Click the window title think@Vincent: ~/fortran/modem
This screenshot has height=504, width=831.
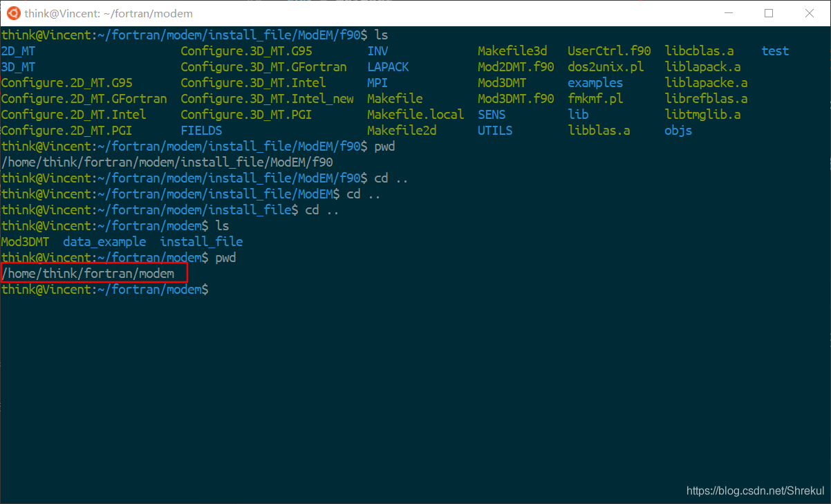click(109, 14)
